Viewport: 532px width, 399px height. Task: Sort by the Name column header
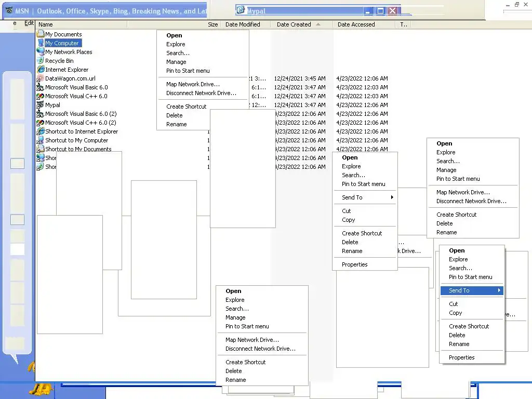(x=82, y=24)
